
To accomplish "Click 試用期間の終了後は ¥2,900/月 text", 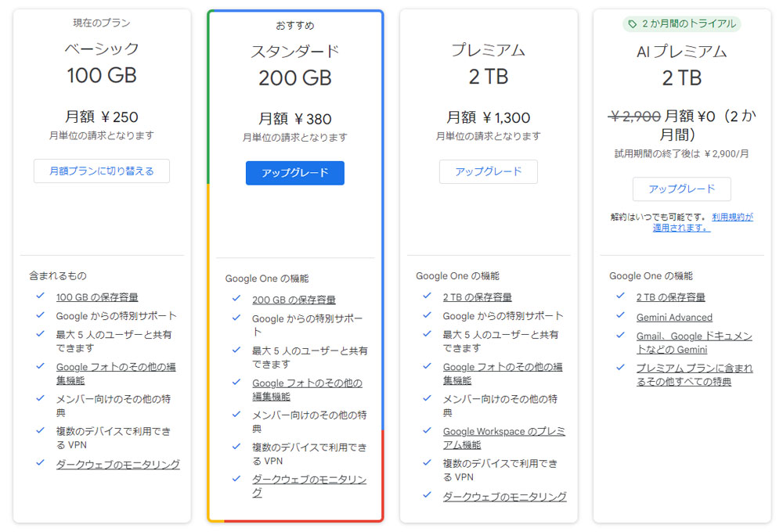I will coord(682,153).
